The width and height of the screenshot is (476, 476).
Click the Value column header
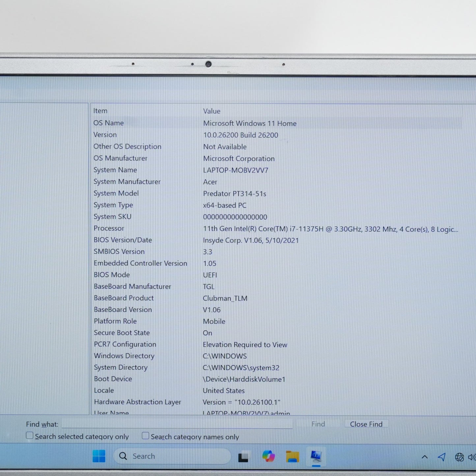click(212, 111)
